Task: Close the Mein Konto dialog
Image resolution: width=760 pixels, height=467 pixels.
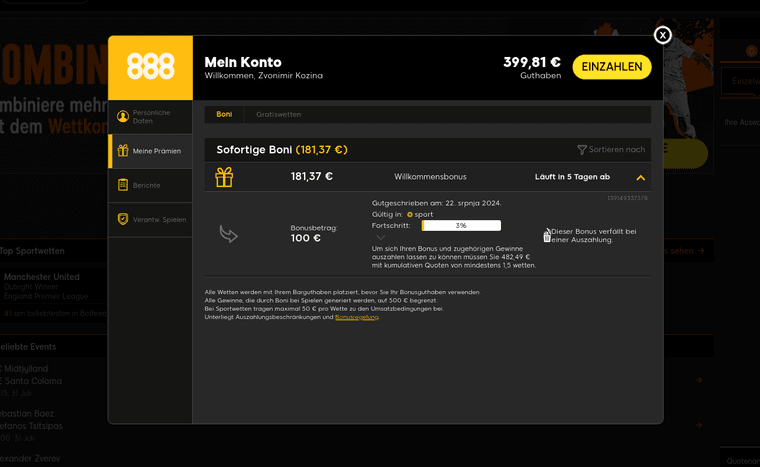Action: click(x=662, y=35)
